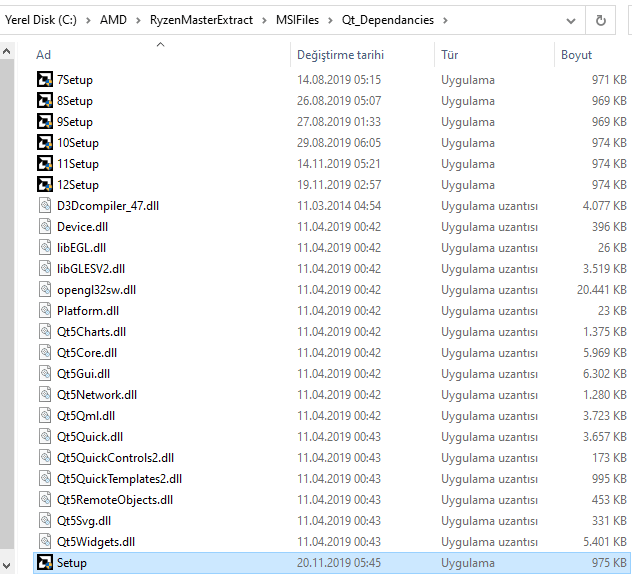The image size is (632, 577).
Task: Select the file name 7Setup
Action: (75, 80)
